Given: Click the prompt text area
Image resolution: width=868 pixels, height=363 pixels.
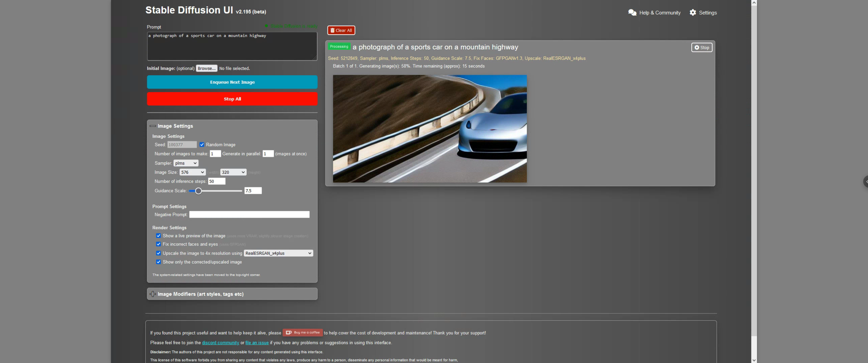Looking at the screenshot, I should pyautogui.click(x=232, y=46).
